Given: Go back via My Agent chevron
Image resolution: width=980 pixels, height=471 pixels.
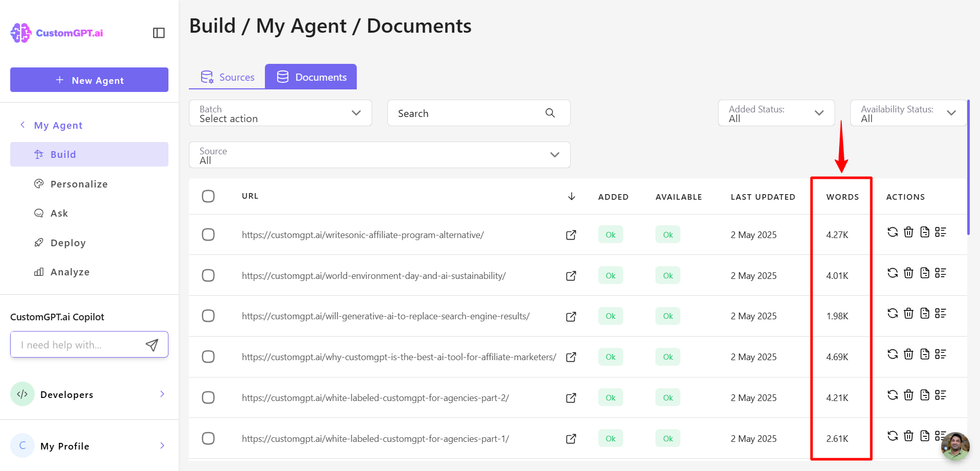Looking at the screenshot, I should click(22, 125).
